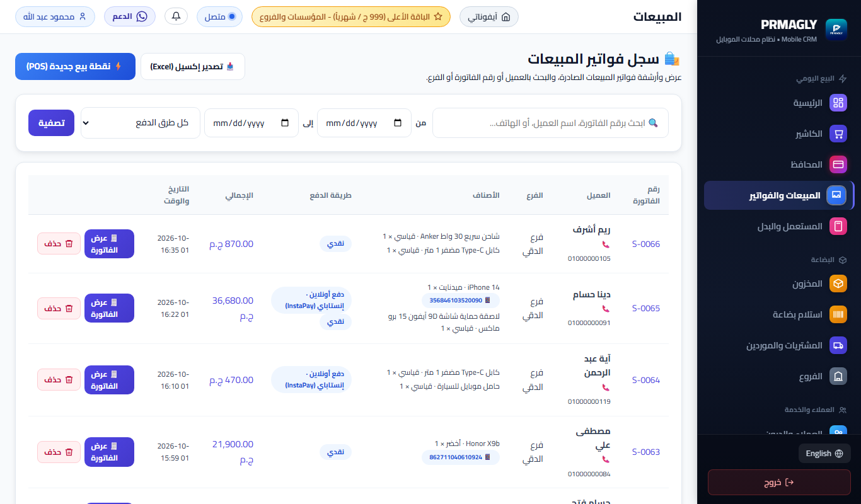Click phone icon under دينا حسام

tap(606, 309)
